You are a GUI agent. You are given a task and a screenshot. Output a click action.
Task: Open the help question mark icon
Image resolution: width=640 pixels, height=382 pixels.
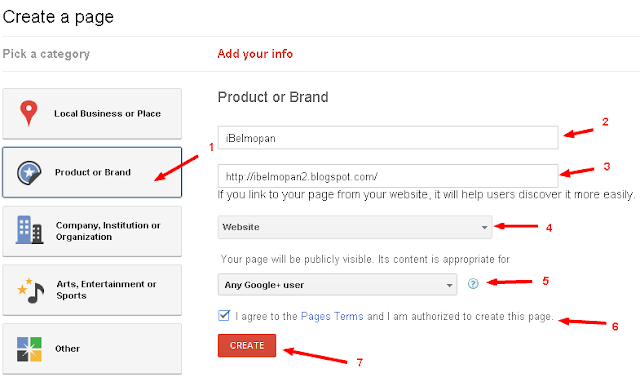(x=473, y=283)
